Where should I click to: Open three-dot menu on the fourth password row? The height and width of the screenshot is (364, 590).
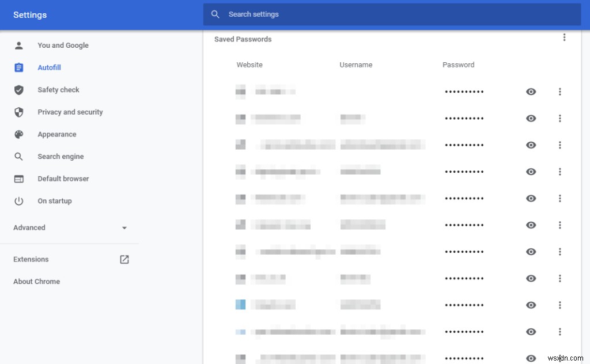(560, 172)
